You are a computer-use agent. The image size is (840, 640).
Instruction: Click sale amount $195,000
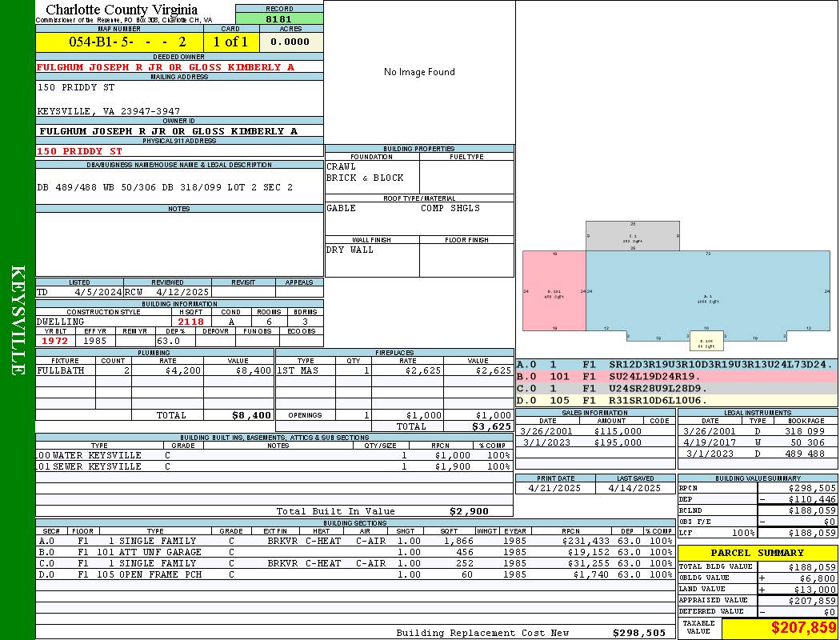pos(618,442)
